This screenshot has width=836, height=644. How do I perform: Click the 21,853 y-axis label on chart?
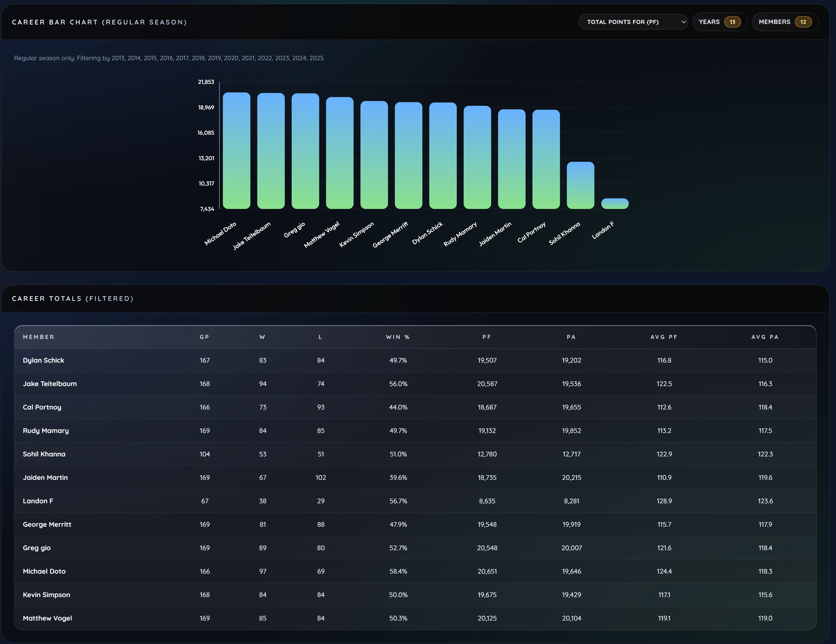tap(206, 82)
